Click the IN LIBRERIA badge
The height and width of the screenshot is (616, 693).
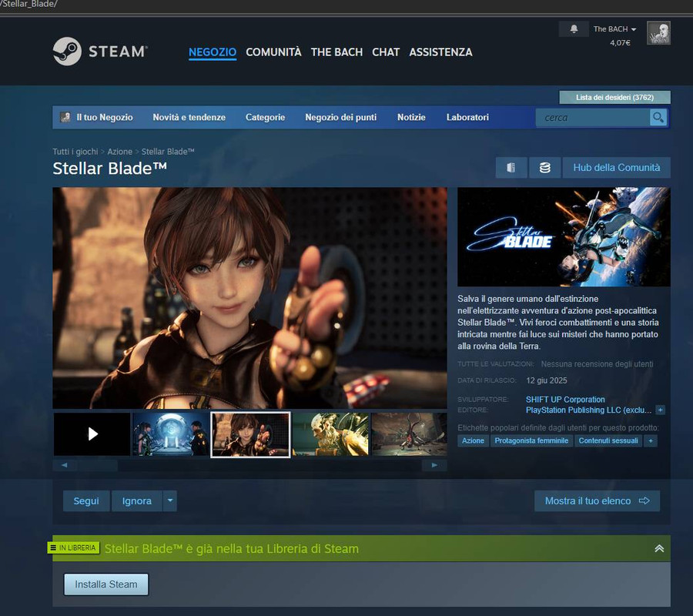pos(73,548)
